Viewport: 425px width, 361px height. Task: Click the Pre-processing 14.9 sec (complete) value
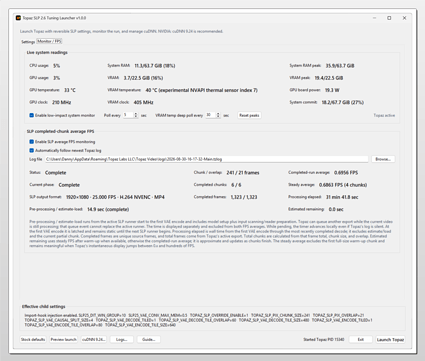coord(108,209)
